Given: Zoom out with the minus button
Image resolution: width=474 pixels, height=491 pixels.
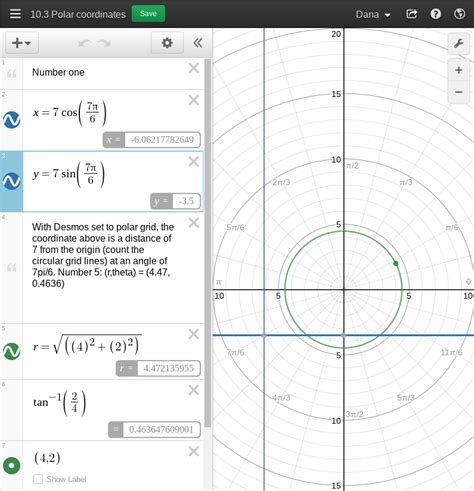Looking at the screenshot, I should (459, 92).
